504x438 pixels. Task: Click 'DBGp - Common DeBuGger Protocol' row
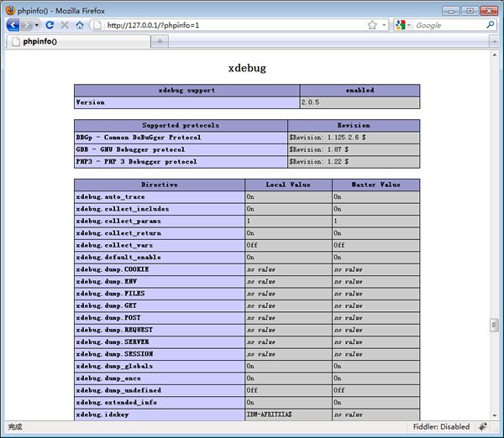(181, 138)
